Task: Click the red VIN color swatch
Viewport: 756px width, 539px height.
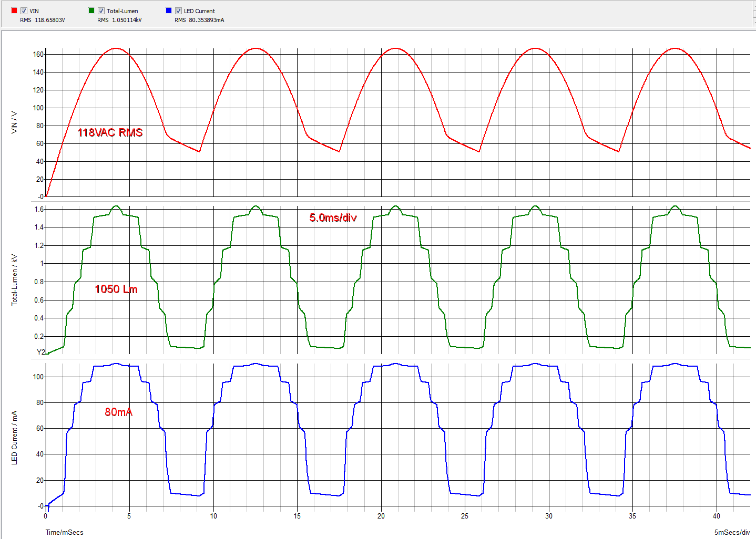Action: 14,11
